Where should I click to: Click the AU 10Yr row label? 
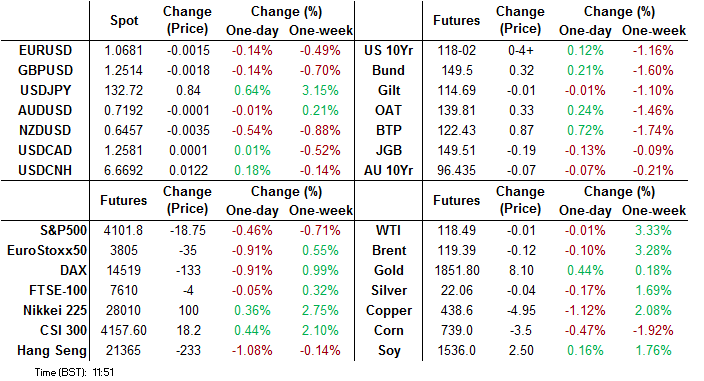coord(388,171)
